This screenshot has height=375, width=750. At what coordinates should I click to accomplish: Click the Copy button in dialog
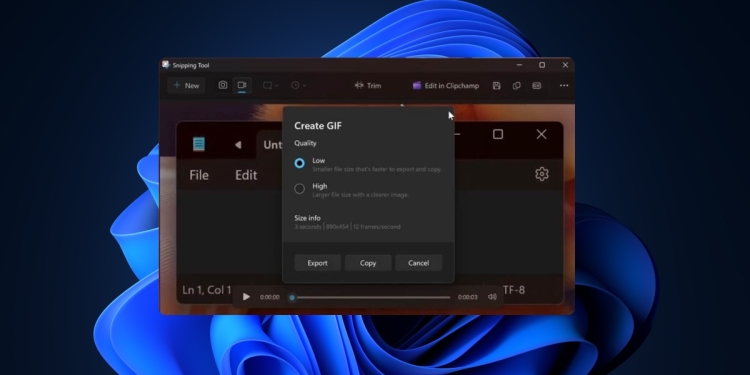pos(368,263)
